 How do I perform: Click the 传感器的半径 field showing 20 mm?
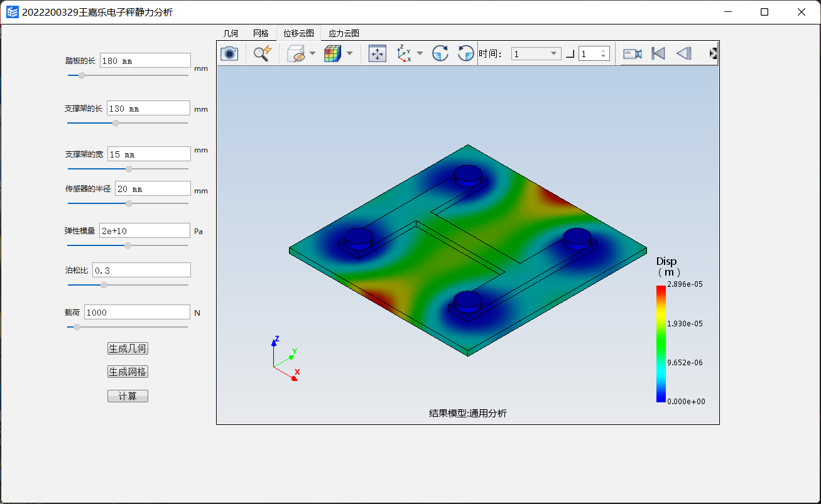(153, 188)
